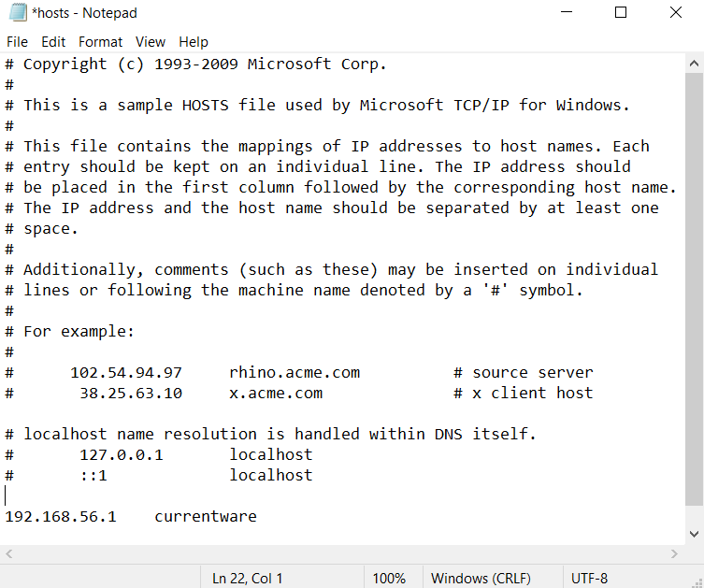Screen dimensions: 704x588
Task: Open the Format menu
Action: click(x=100, y=42)
